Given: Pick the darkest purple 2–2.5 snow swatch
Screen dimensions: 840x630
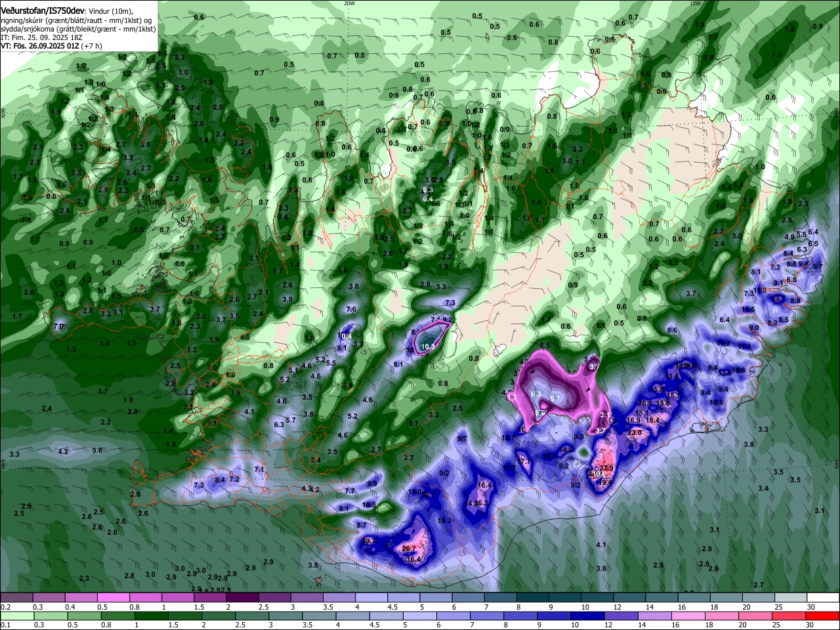Looking at the screenshot, I should pos(243,598).
